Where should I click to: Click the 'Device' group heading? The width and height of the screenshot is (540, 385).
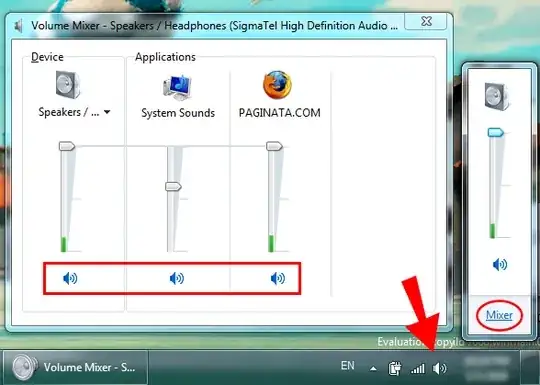tap(47, 57)
